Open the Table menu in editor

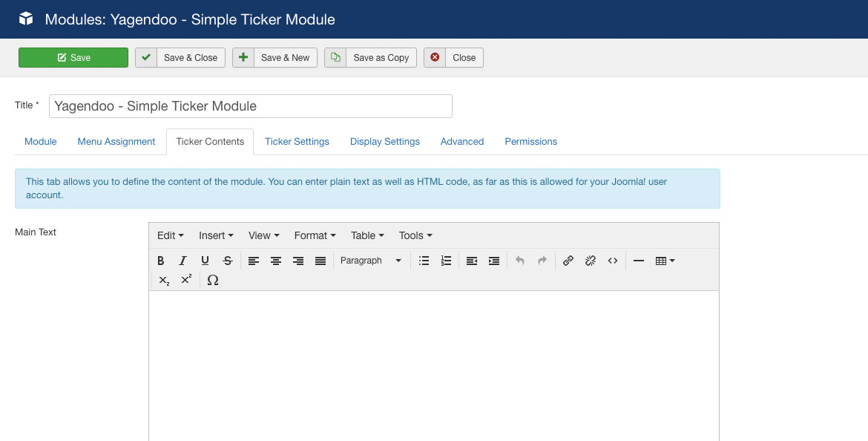pos(367,235)
